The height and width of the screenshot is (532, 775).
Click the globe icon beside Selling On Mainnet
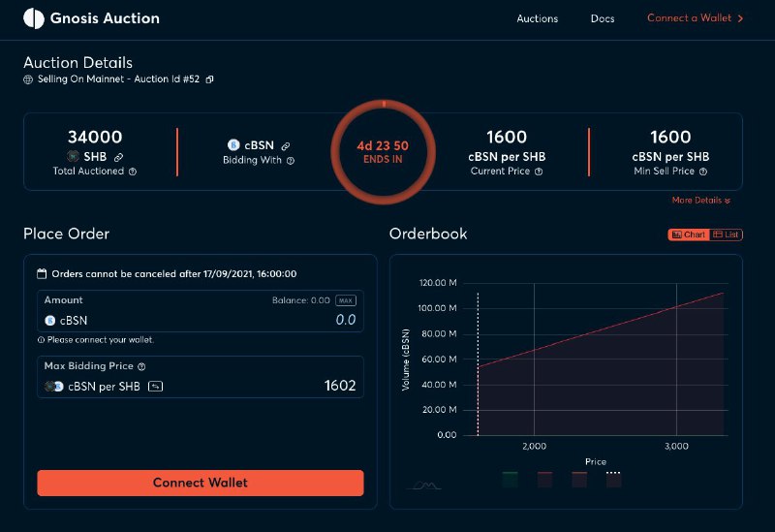click(28, 79)
